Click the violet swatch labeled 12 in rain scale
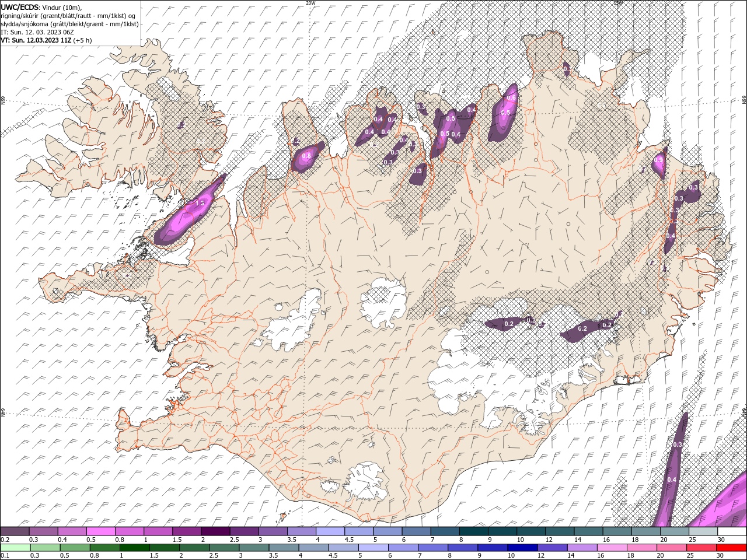Screen dimensions: 747x560 coord(552,548)
